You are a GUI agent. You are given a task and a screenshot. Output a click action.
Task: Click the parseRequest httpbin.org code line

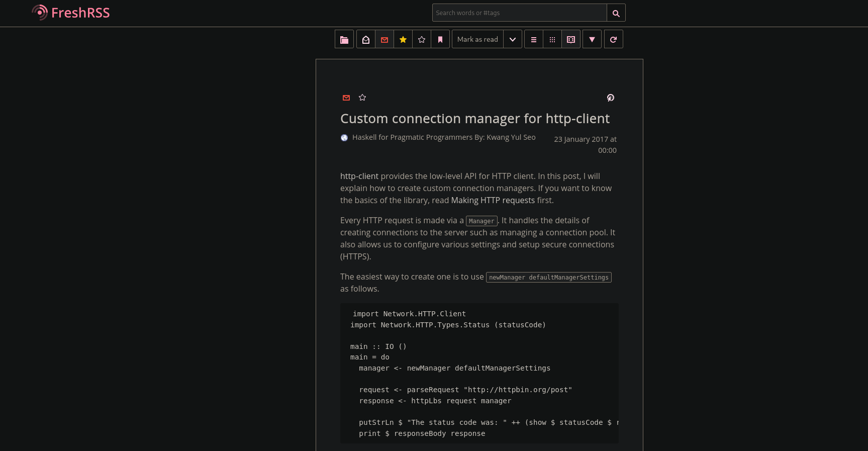click(465, 390)
